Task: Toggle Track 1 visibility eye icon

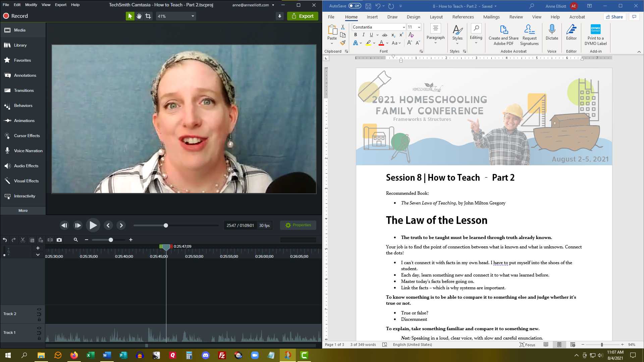Action: 39,328
